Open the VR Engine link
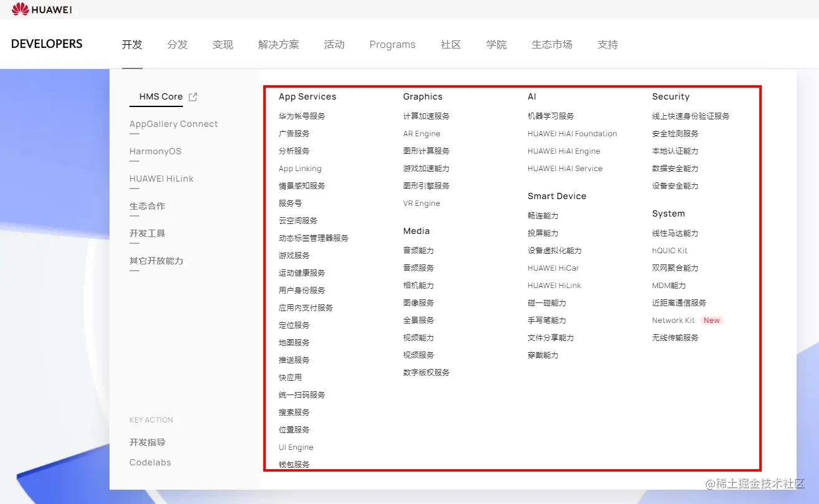819x504 pixels. [421, 203]
